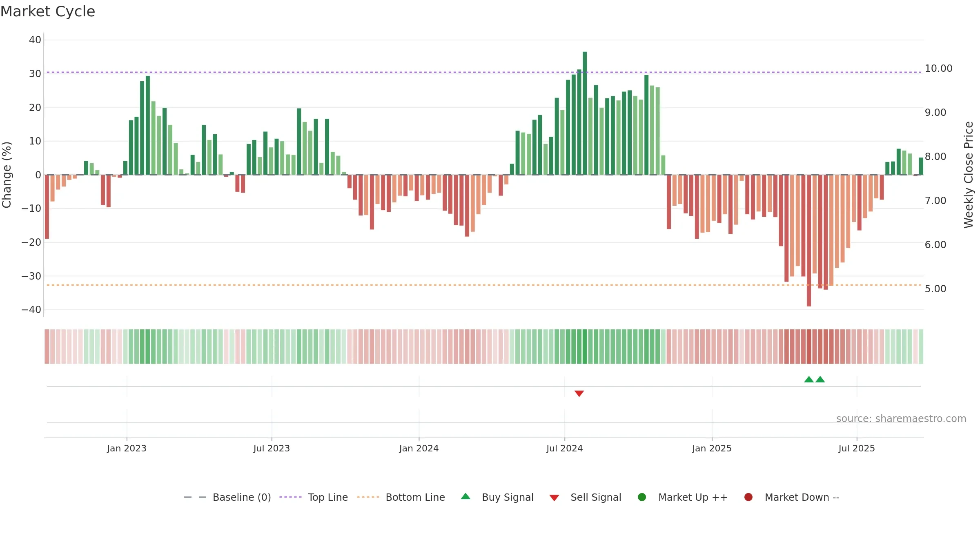Click the green Buy Signal triangle in legend

pos(465,497)
